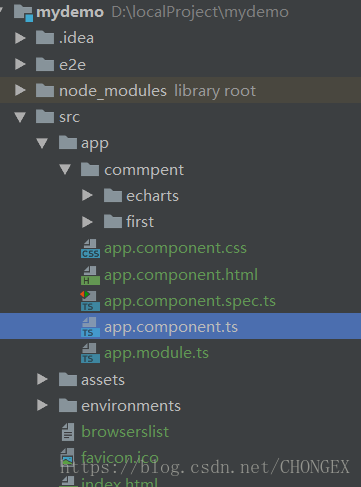Select the first folder name
361x487 pixels.
coord(140,222)
